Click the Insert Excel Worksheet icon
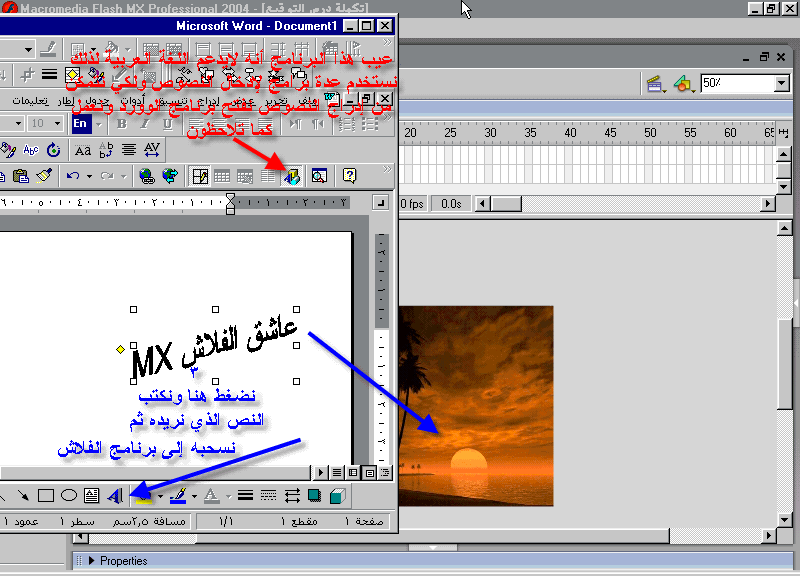The height and width of the screenshot is (576, 800). coord(245,177)
